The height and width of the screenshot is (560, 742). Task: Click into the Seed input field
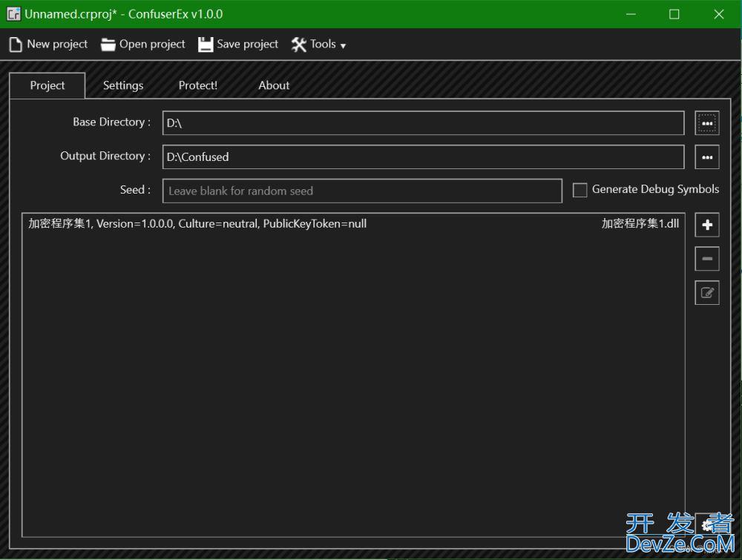click(363, 191)
